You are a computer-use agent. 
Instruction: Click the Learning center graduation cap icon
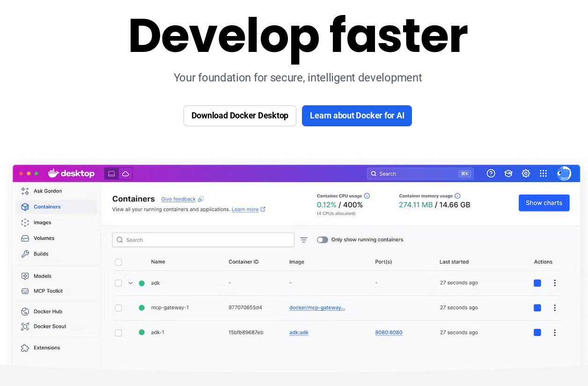click(x=508, y=174)
